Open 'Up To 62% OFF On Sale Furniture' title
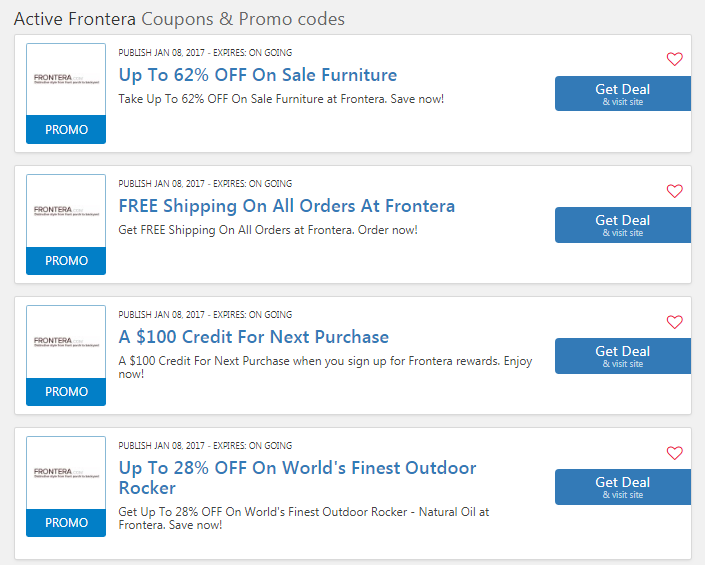This screenshot has height=565, width=705. pos(258,75)
